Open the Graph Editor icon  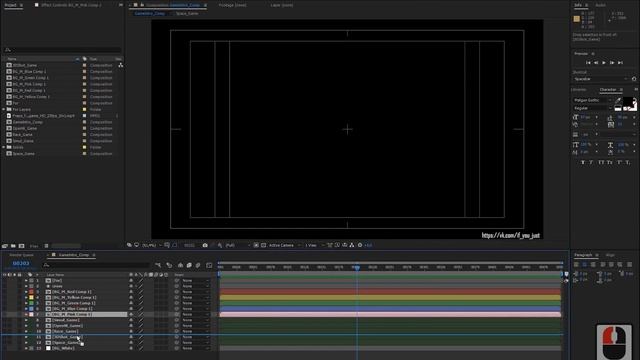click(x=209, y=265)
